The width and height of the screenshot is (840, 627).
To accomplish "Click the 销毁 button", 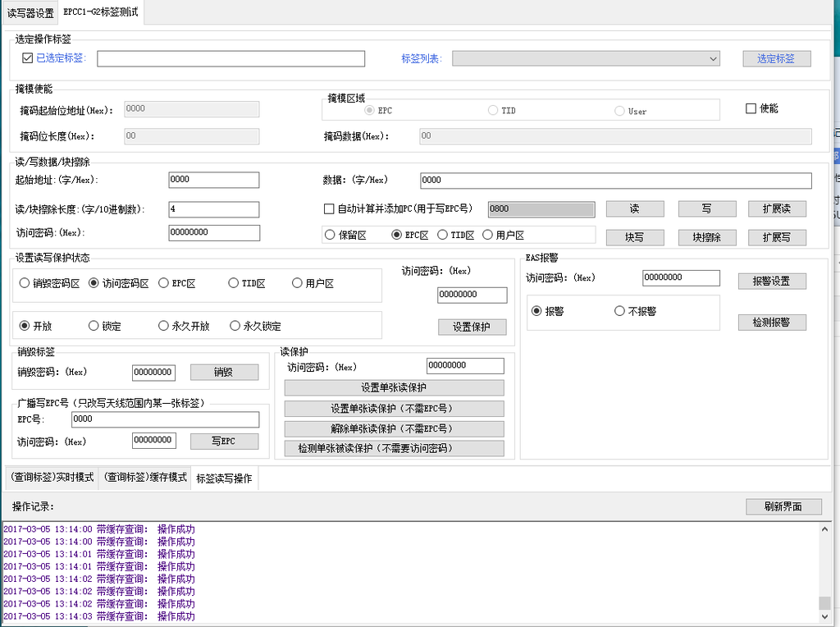I will (225, 372).
